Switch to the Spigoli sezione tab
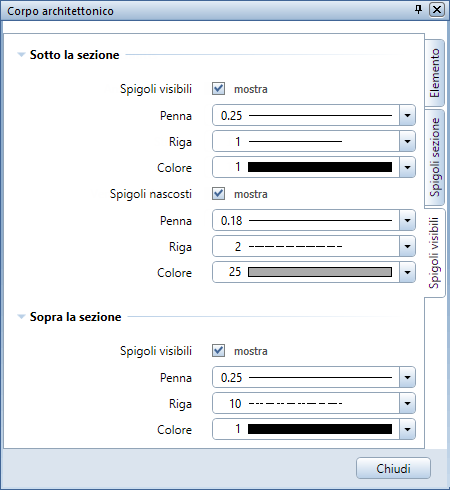The height and width of the screenshot is (490, 450). [x=435, y=157]
